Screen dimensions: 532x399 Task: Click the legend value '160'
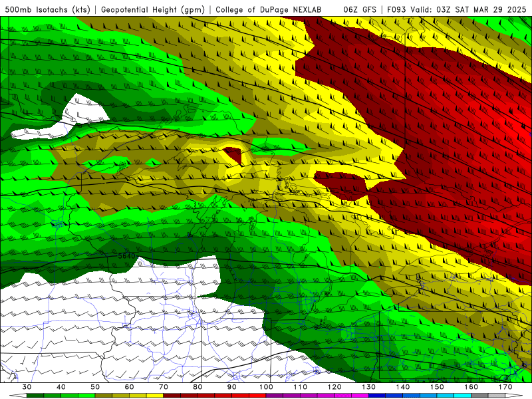(x=471, y=387)
